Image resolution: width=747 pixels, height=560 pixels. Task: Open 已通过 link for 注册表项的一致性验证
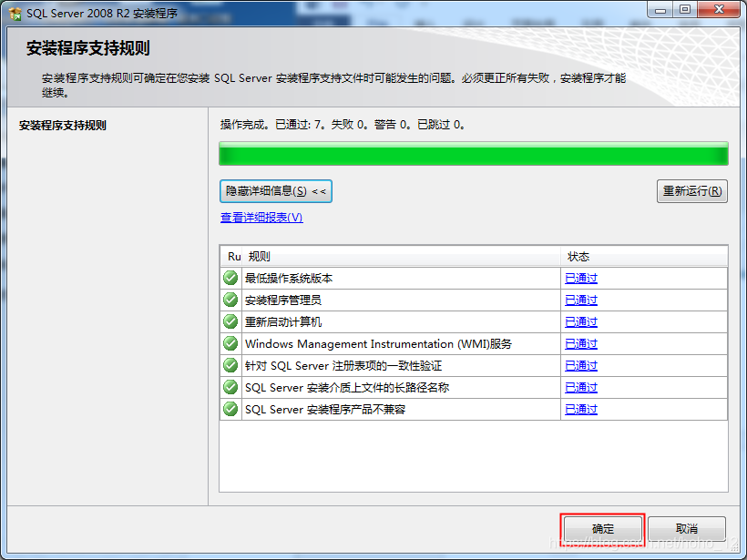click(581, 366)
